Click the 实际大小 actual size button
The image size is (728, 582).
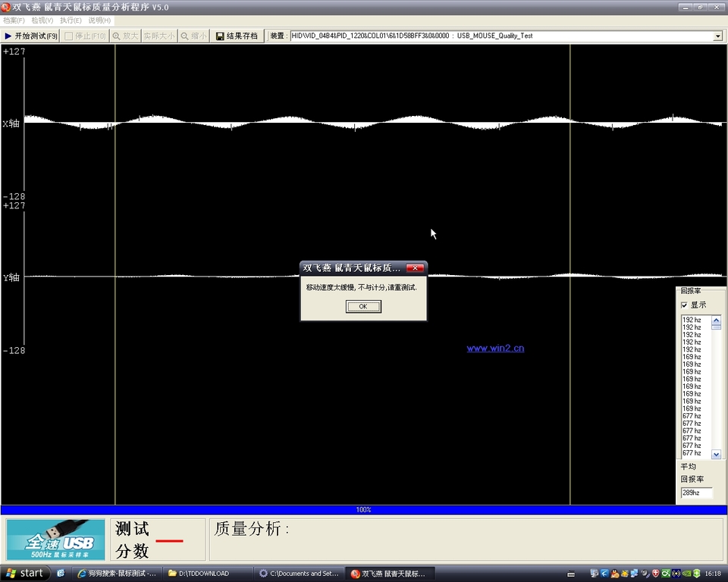(159, 36)
